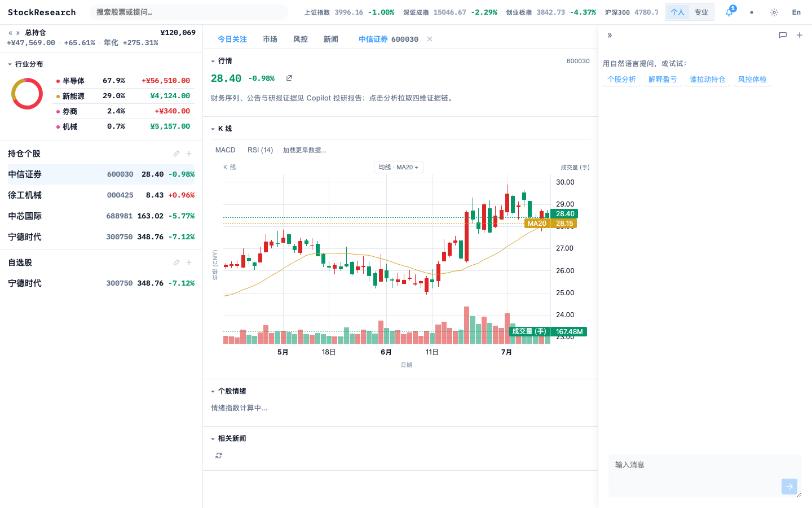The width and height of the screenshot is (812, 508).
Task: Add a stock to 自选股
Action: pyautogui.click(x=189, y=262)
